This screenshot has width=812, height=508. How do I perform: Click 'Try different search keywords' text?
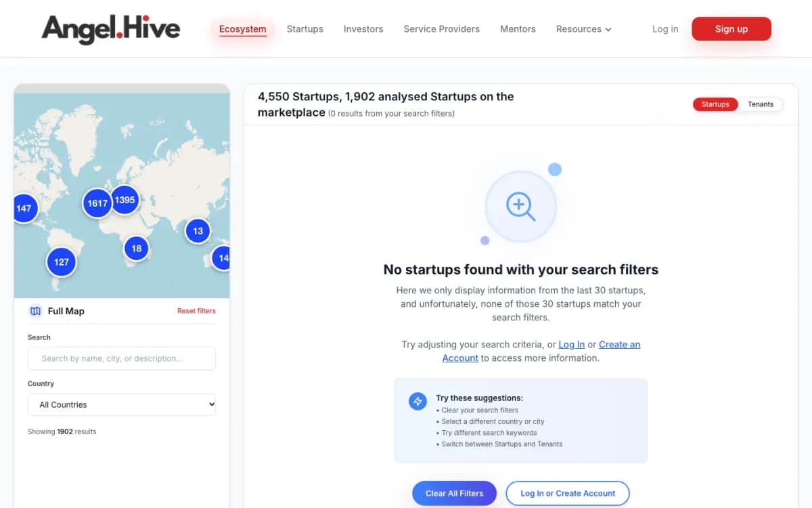tap(489, 433)
